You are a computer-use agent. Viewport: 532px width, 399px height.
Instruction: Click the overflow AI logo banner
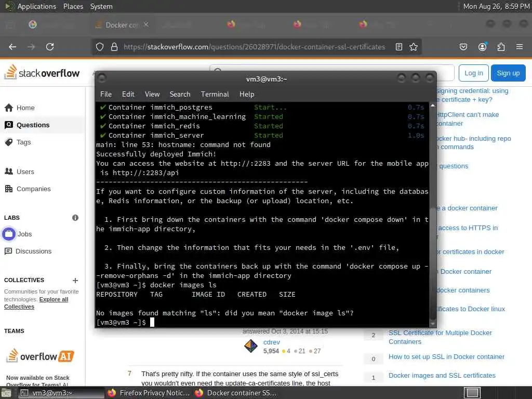tap(40, 356)
